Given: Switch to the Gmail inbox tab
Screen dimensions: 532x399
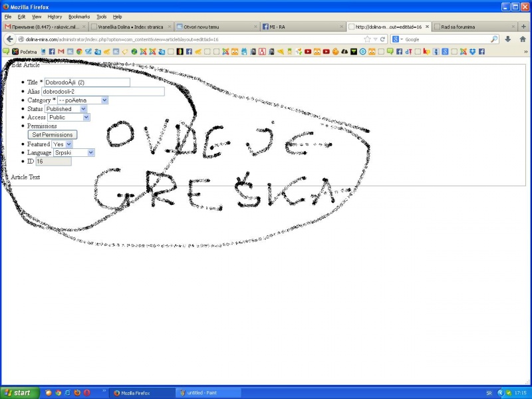Looking at the screenshot, I should [45, 27].
